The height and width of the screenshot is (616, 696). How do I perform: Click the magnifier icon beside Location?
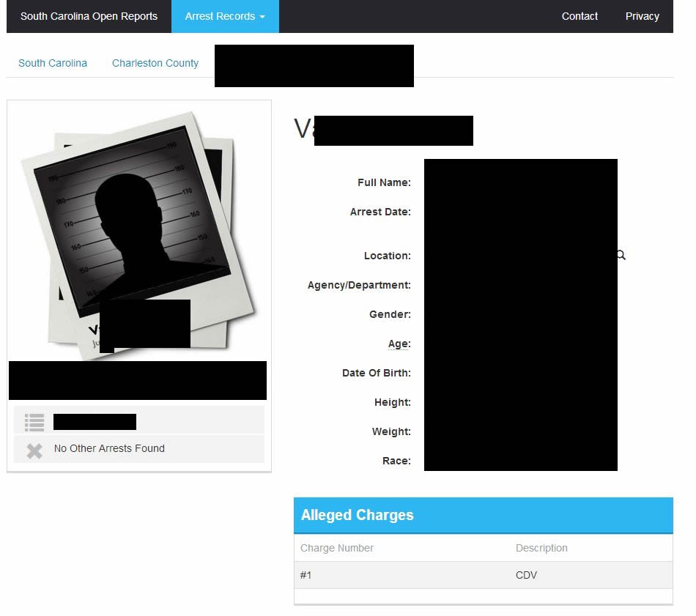(621, 256)
